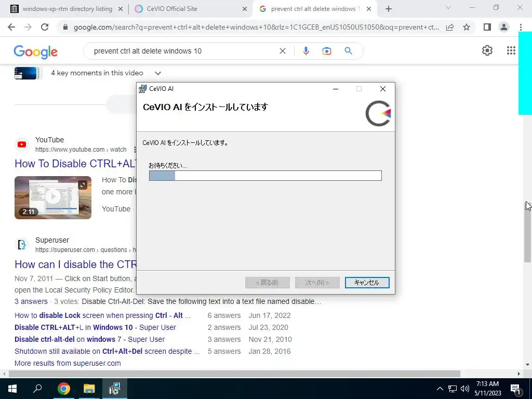Open Chrome side panel icon
The height and width of the screenshot is (399, 532).
tap(487, 27)
